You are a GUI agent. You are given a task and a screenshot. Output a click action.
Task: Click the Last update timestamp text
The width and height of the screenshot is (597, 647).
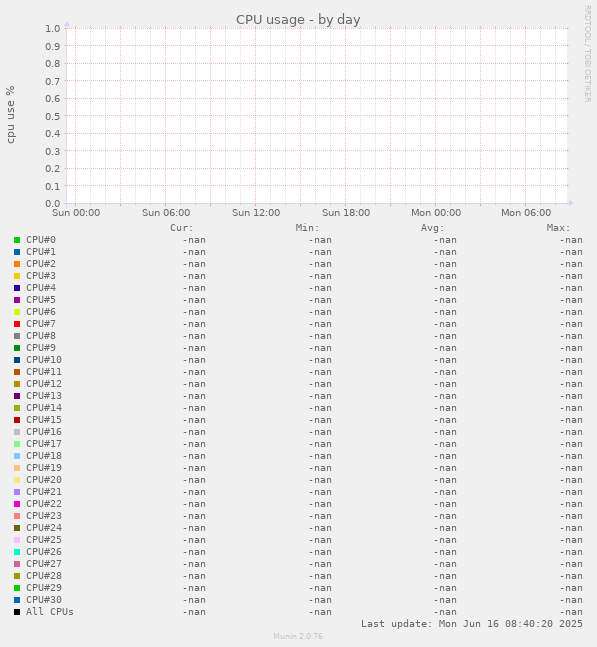pos(472,624)
